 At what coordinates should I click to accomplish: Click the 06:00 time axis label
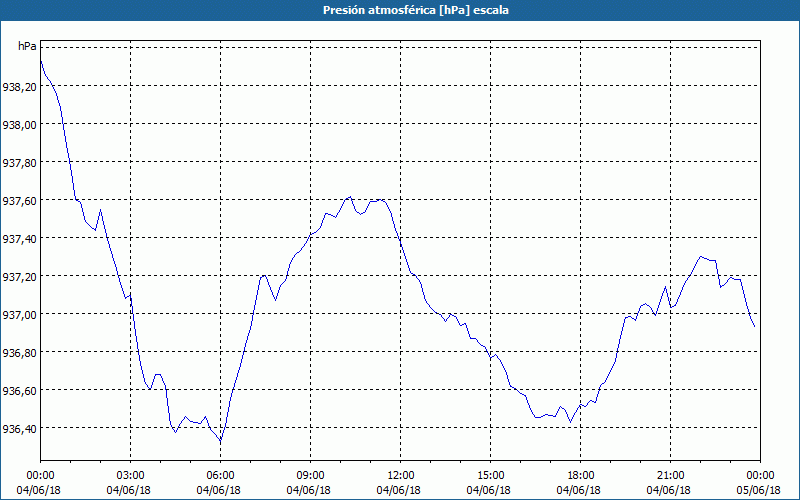point(220,476)
